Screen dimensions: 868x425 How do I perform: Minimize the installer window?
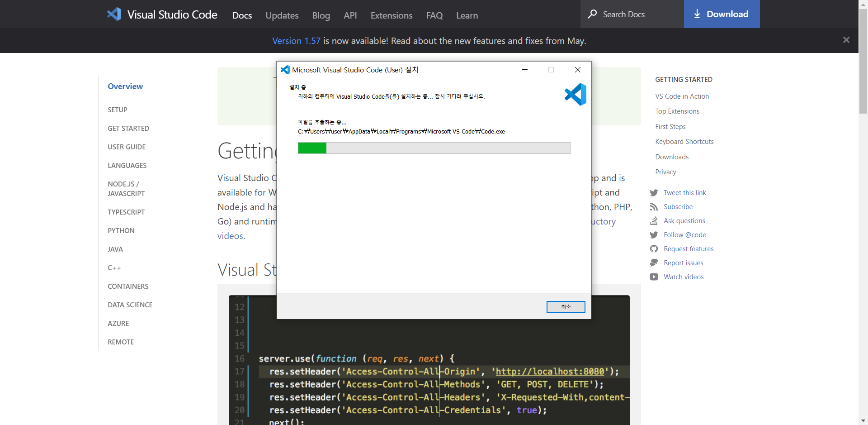[x=525, y=70]
